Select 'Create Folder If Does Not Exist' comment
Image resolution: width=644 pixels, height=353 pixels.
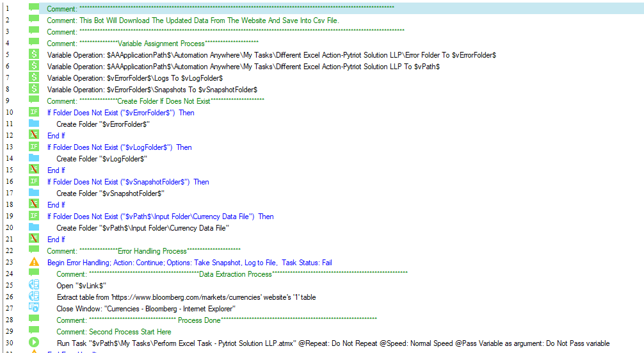click(x=156, y=101)
